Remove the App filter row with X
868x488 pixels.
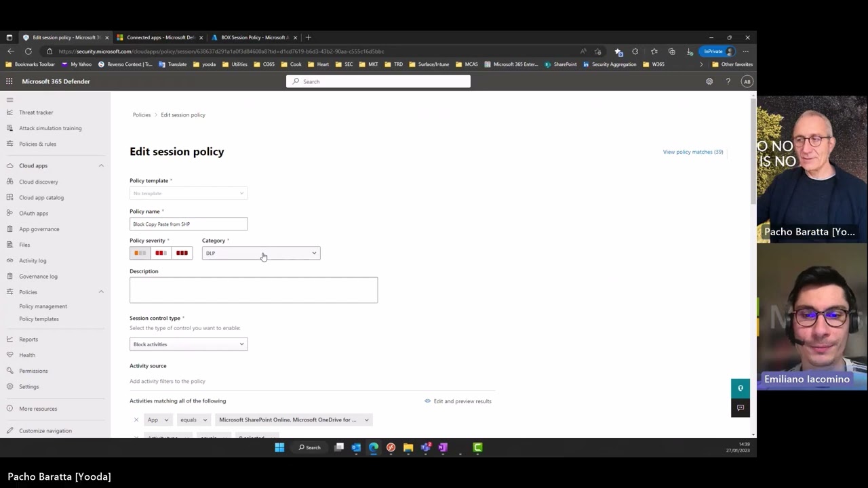point(136,420)
